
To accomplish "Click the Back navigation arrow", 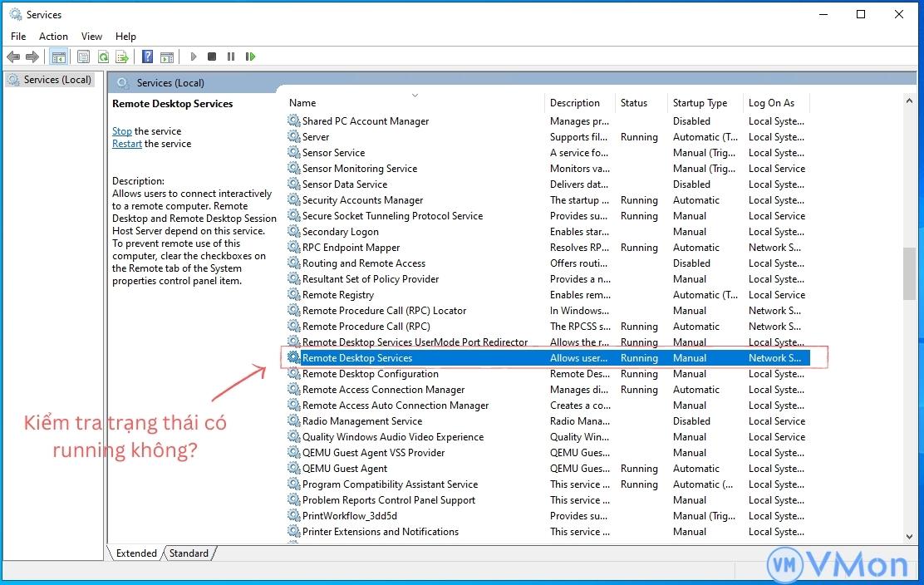I will point(13,56).
